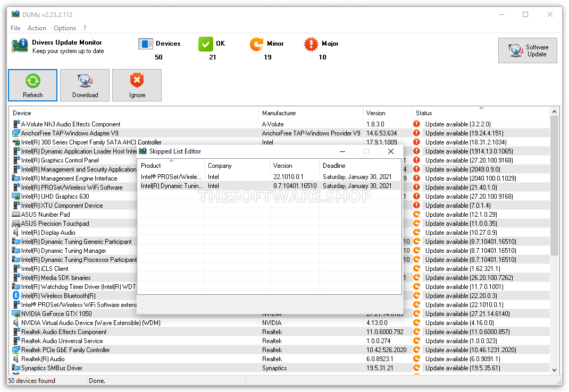Select Intel(R) Dynamic Tunin... skipped entry
The height and width of the screenshot is (392, 569).
270,186
